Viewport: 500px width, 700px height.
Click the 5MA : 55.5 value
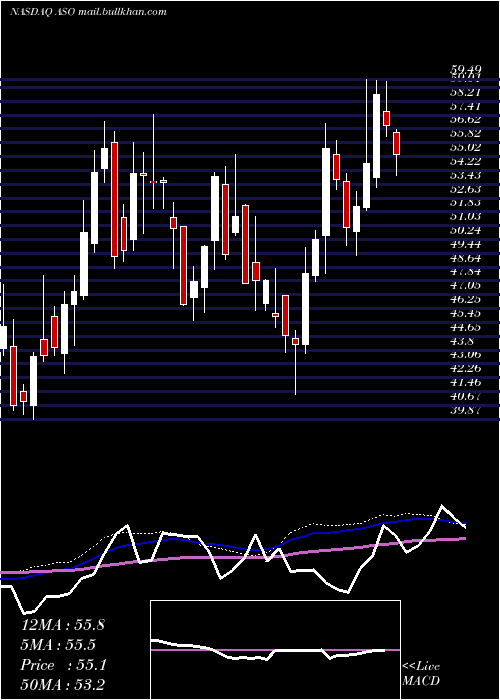tap(58, 645)
